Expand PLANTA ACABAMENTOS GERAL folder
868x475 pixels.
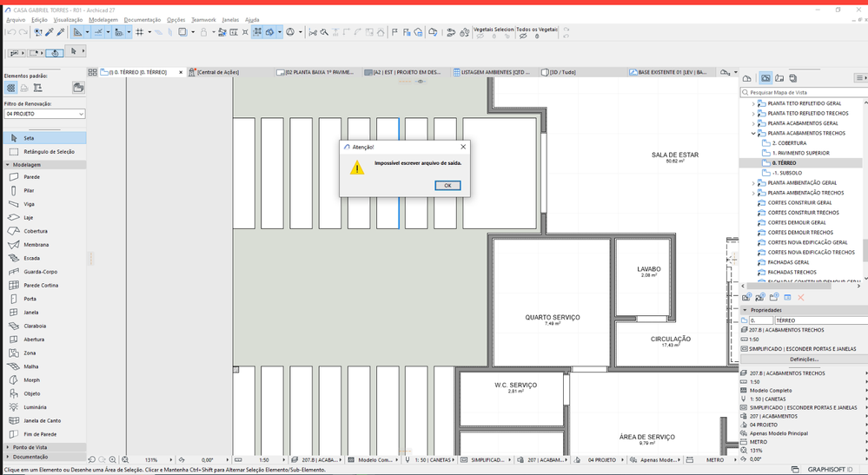[x=752, y=123]
